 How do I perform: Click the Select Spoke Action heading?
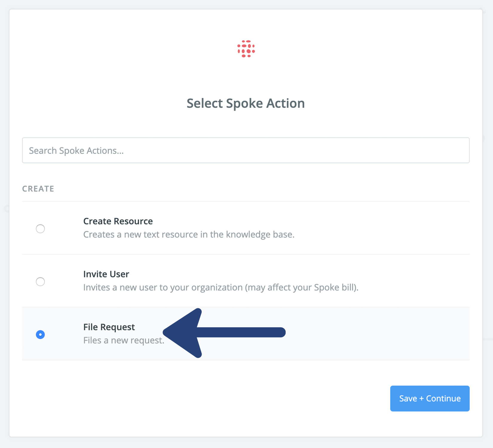tap(246, 103)
